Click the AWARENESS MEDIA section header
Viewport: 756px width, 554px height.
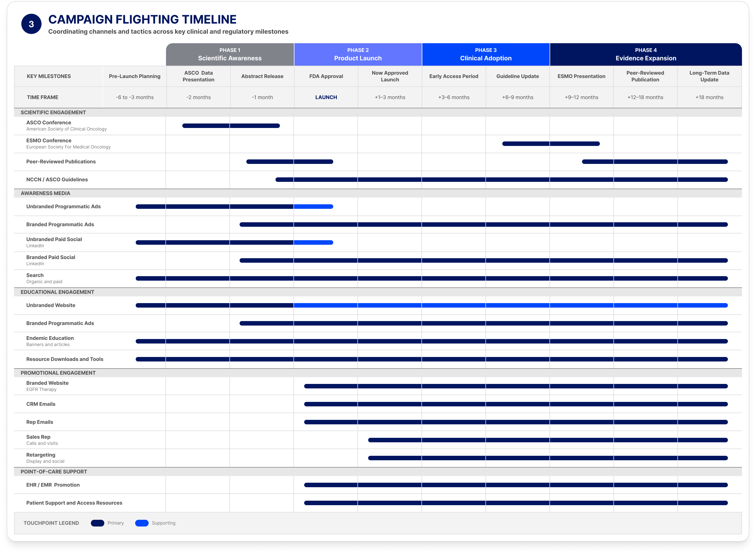378,193
